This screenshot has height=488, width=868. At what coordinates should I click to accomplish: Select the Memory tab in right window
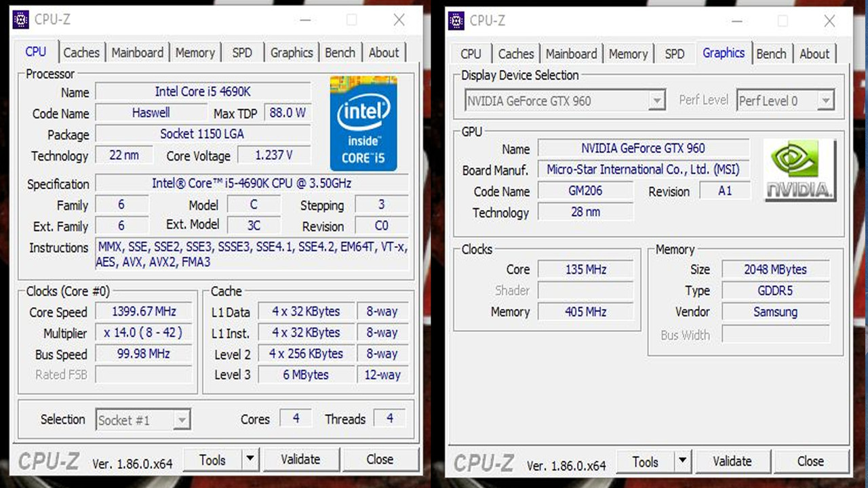628,53
